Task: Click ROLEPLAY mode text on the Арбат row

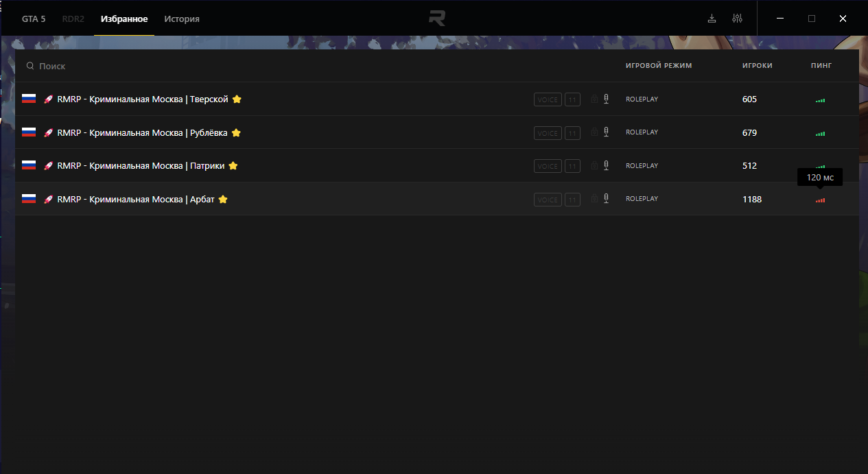Action: [x=642, y=199]
